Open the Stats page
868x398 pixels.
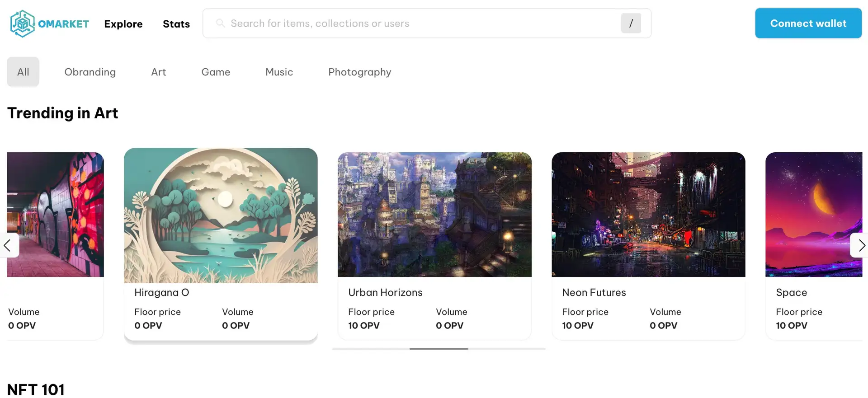pos(176,24)
